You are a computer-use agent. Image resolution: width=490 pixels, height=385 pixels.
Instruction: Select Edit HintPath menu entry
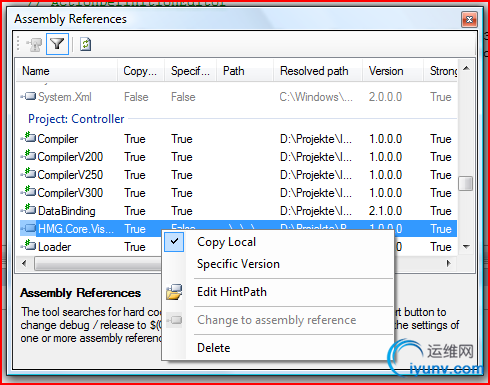(x=232, y=292)
